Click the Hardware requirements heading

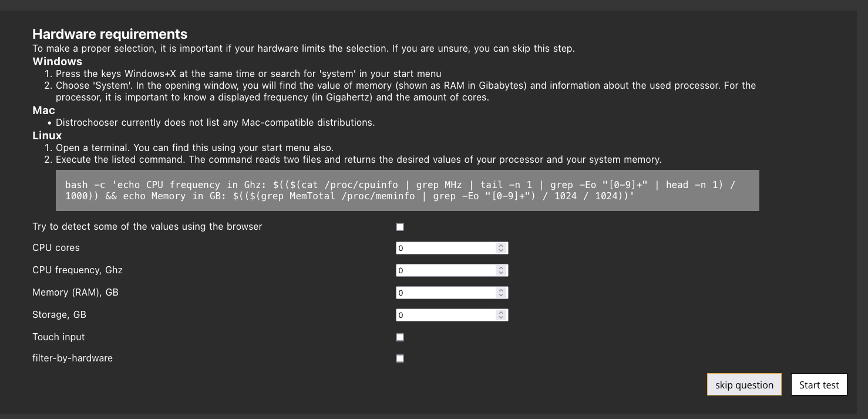110,34
